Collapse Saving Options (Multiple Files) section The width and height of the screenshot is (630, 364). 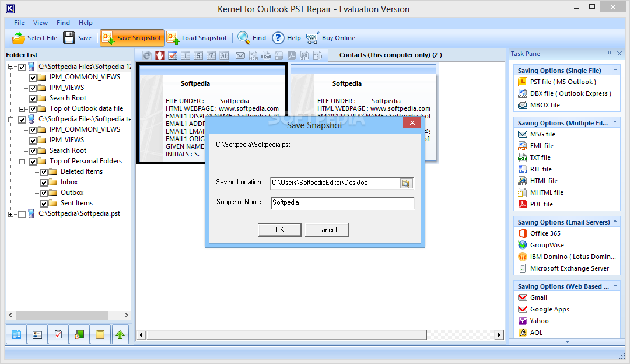[x=615, y=123]
